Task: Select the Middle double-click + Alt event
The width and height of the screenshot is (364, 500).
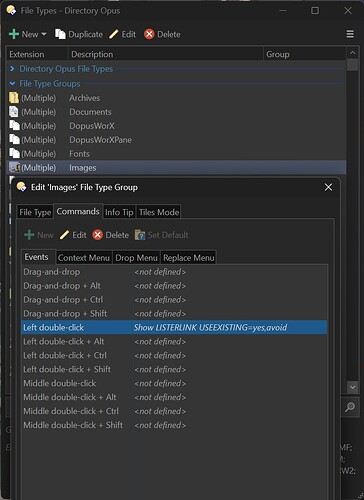Action: [x=174, y=397]
